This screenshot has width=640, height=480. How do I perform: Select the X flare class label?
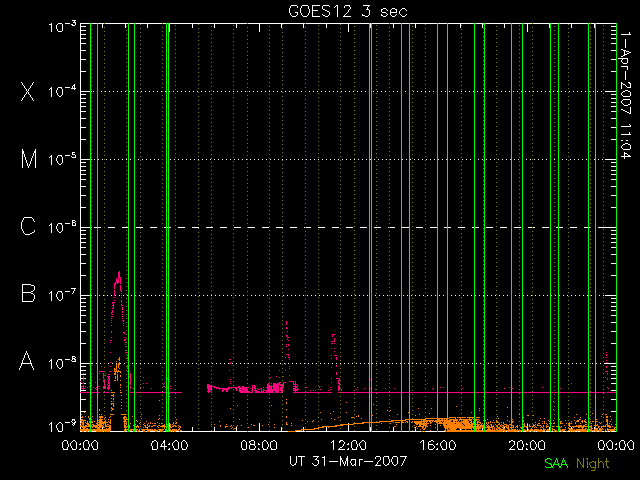(x=28, y=91)
